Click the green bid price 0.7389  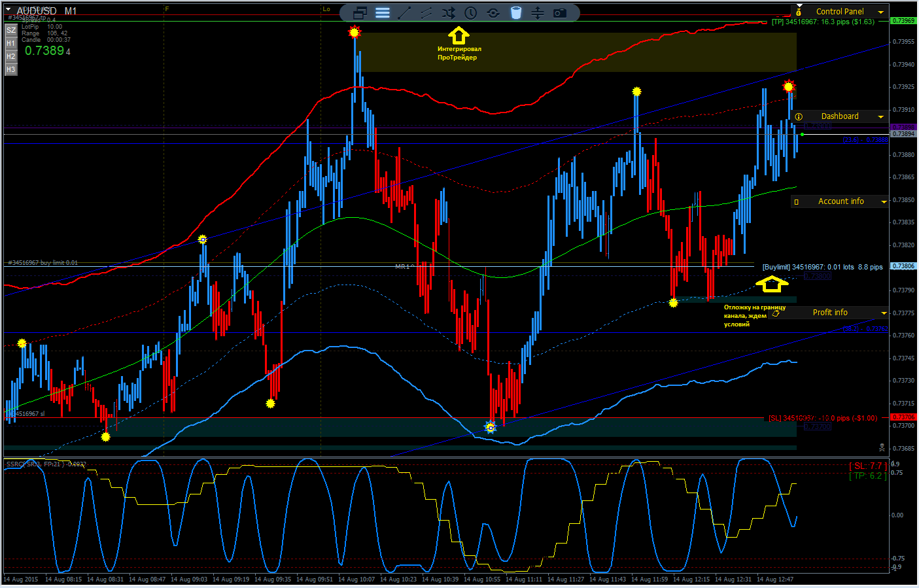tap(44, 50)
